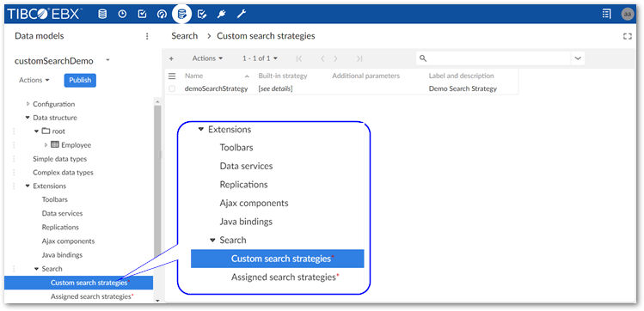The image size is (644, 311).
Task: Open the Data services plug icon
Action: [x=221, y=15]
